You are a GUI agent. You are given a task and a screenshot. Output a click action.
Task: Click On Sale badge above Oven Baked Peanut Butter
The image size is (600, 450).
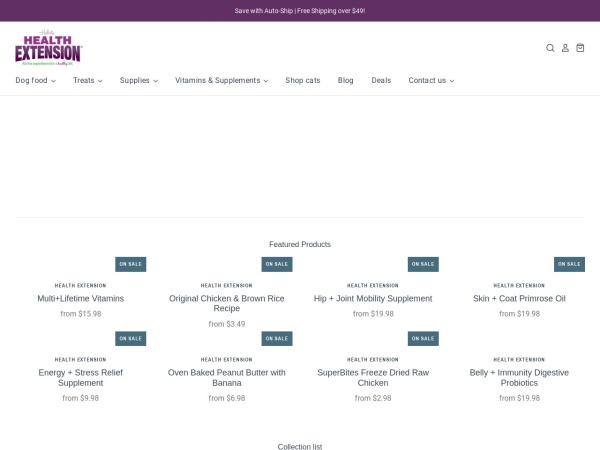coord(277,338)
